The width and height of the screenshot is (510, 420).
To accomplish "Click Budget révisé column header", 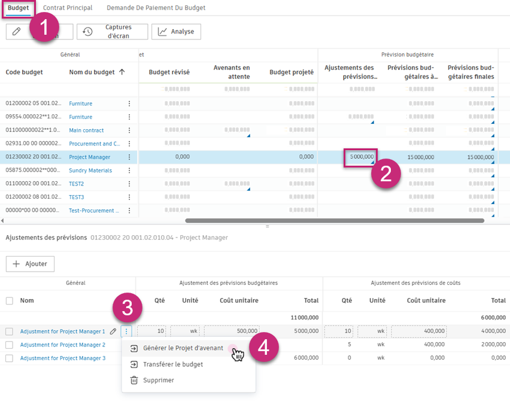I will coord(169,72).
